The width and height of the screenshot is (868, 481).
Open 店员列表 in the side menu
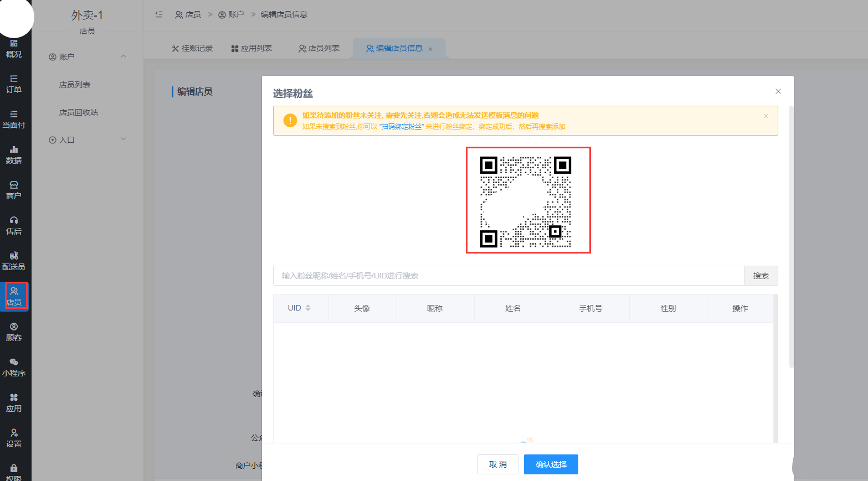pos(75,85)
